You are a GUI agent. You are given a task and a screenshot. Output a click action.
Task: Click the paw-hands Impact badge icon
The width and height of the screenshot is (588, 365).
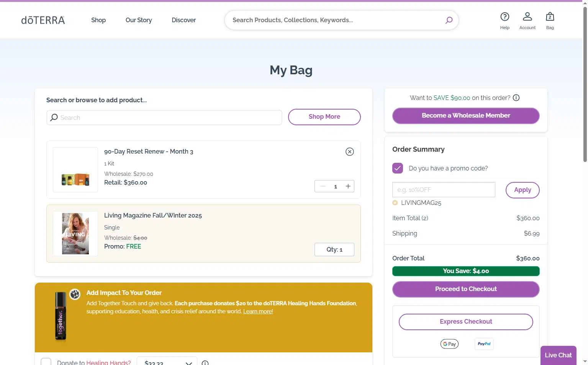tap(75, 294)
